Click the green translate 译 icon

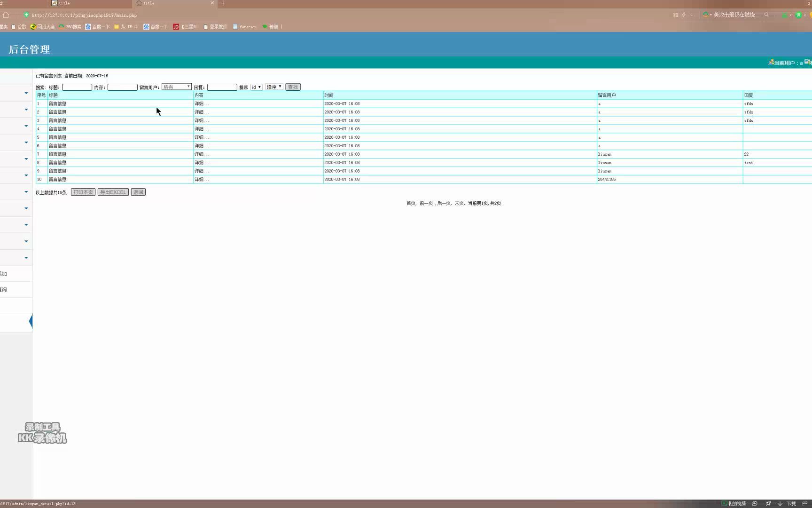[x=798, y=15]
